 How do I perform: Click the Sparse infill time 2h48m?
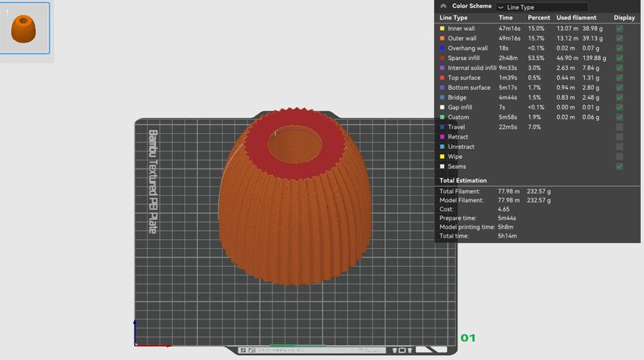[508, 58]
